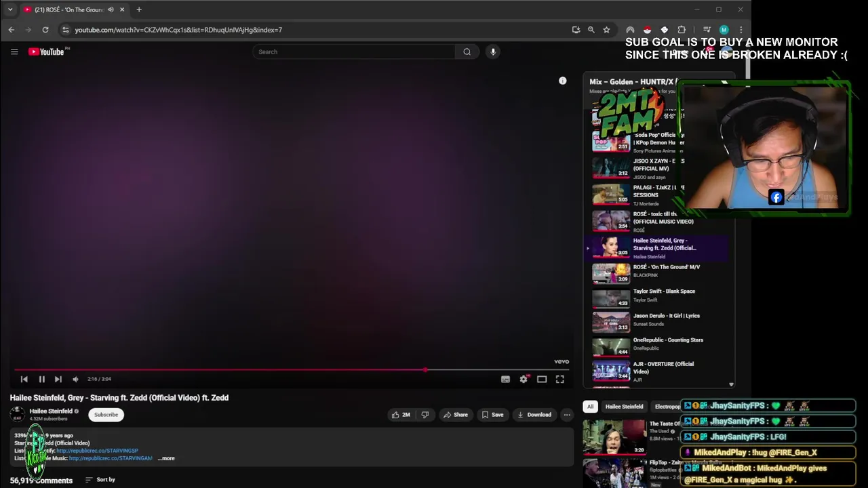Open The Taste Of suggested video thumbnail

614,437
